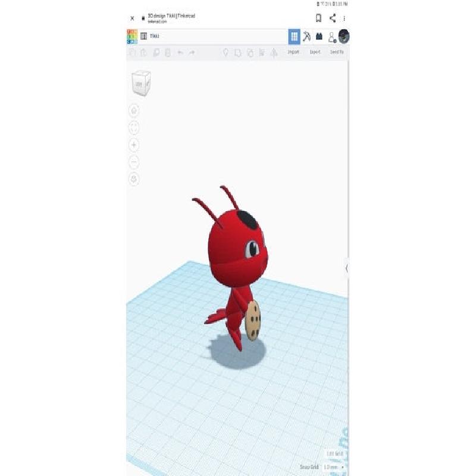Click the Import button
476x476 pixels.
[x=293, y=52]
